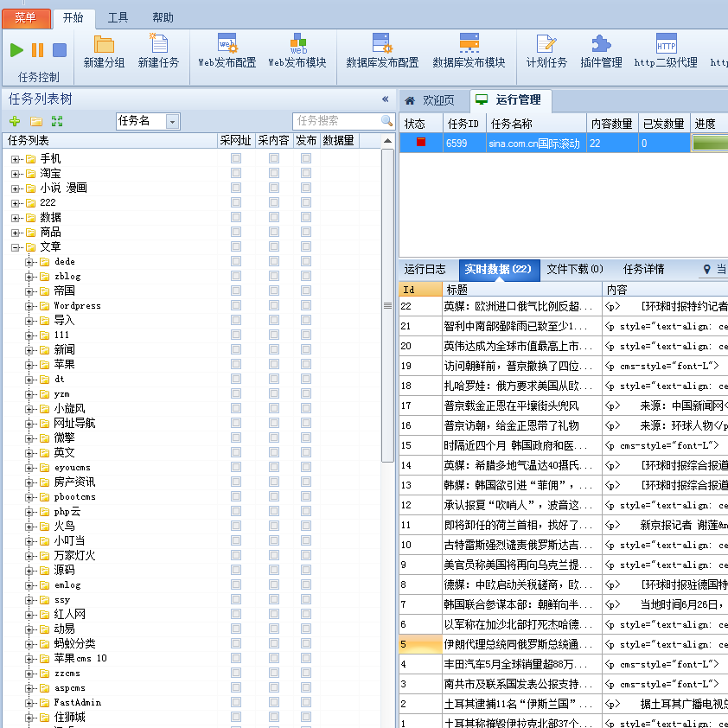728x728 pixels.
Task: Toggle the 采网址 checkbox for 手机
Action: point(236,158)
